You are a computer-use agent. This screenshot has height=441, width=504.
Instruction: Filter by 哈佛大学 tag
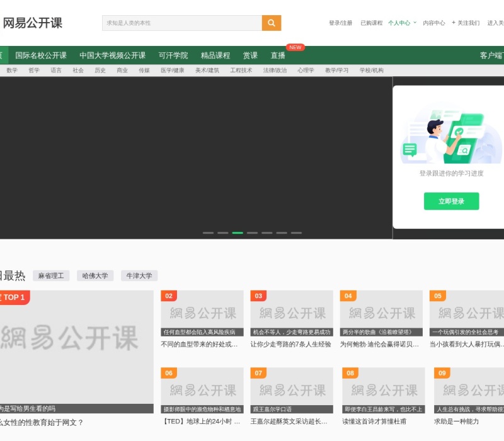95,275
